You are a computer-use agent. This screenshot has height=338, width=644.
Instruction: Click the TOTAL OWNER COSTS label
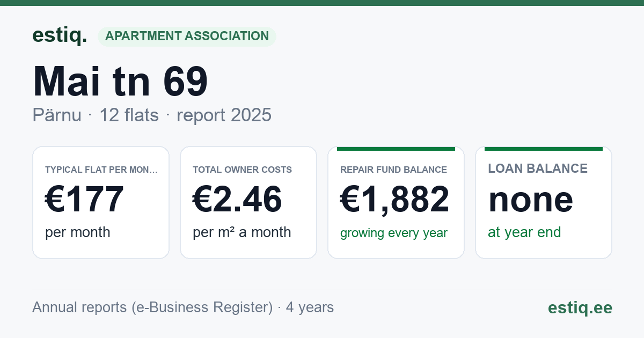tap(243, 170)
